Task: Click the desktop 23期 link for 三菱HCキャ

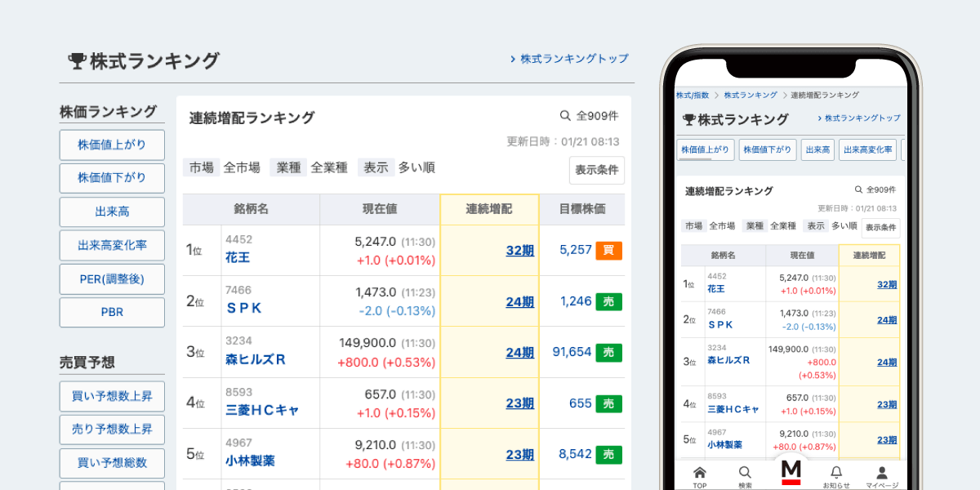Action: (x=519, y=403)
